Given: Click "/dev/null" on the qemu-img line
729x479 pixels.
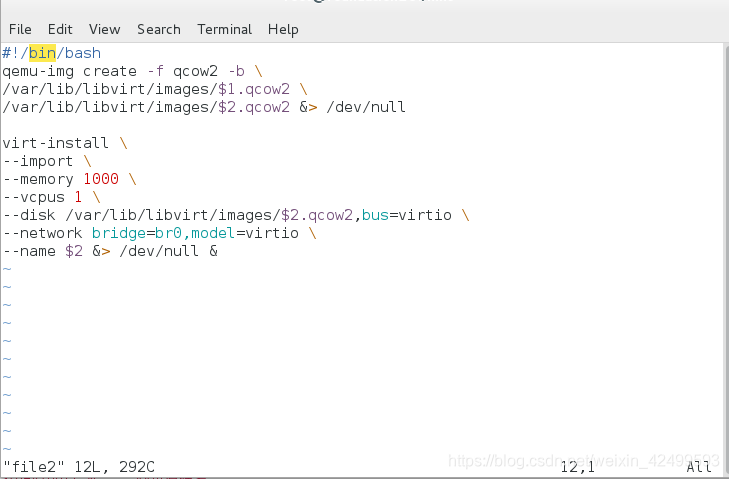Looking at the screenshot, I should (366, 107).
